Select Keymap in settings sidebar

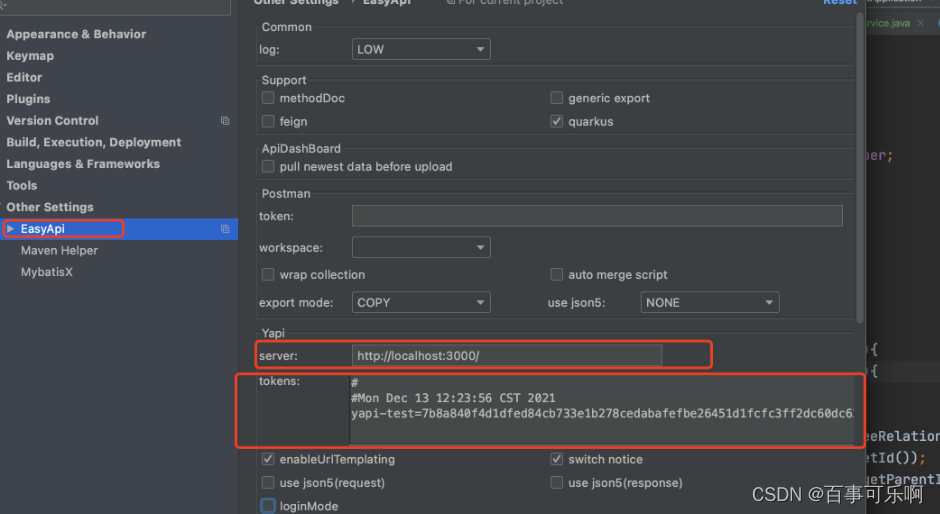[30, 56]
